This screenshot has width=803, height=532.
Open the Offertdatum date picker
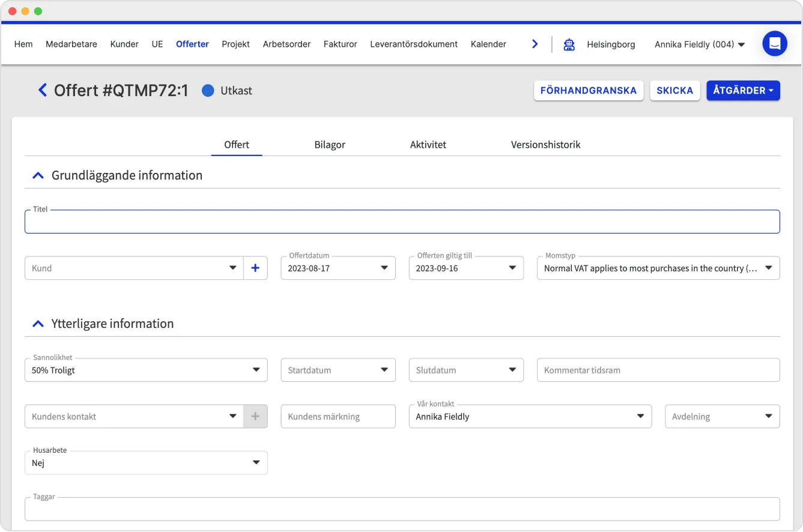tap(338, 268)
